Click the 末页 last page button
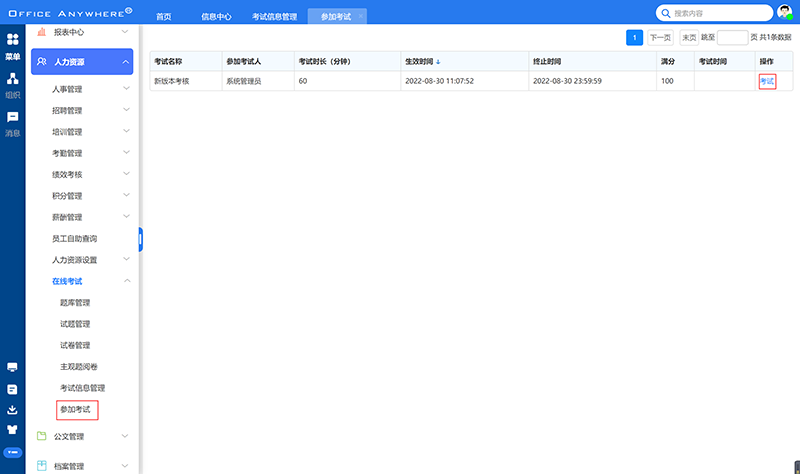The width and height of the screenshot is (800, 474). pos(689,37)
